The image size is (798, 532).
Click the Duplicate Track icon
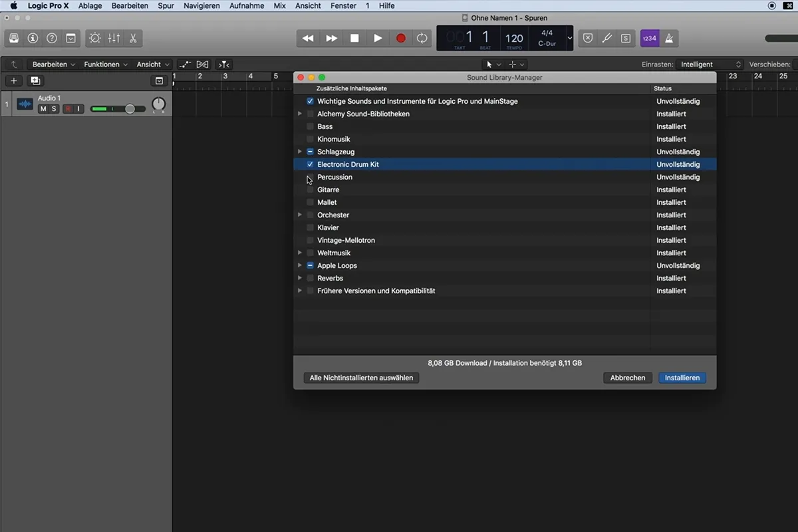click(35, 80)
